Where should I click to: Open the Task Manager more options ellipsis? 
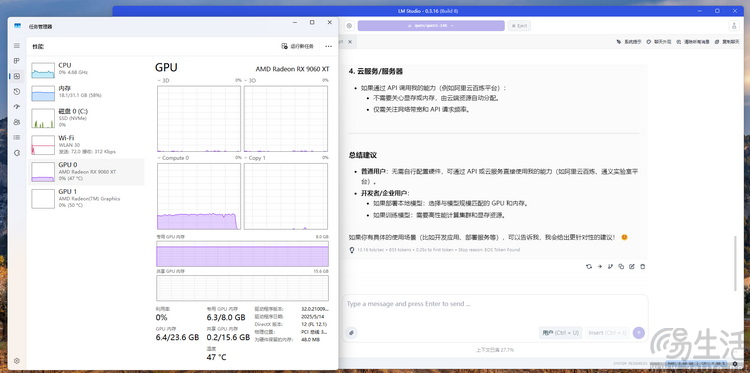coord(328,46)
